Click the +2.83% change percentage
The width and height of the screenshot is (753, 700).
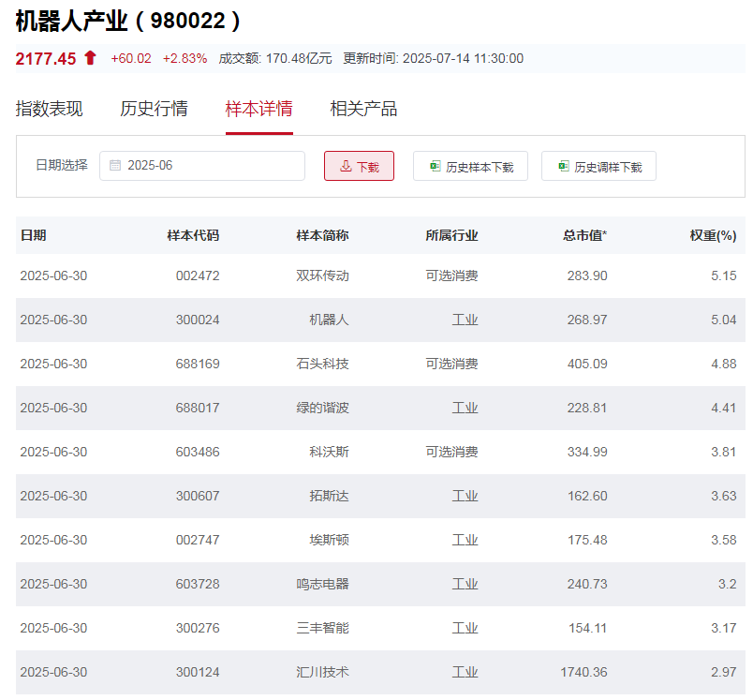pyautogui.click(x=185, y=59)
